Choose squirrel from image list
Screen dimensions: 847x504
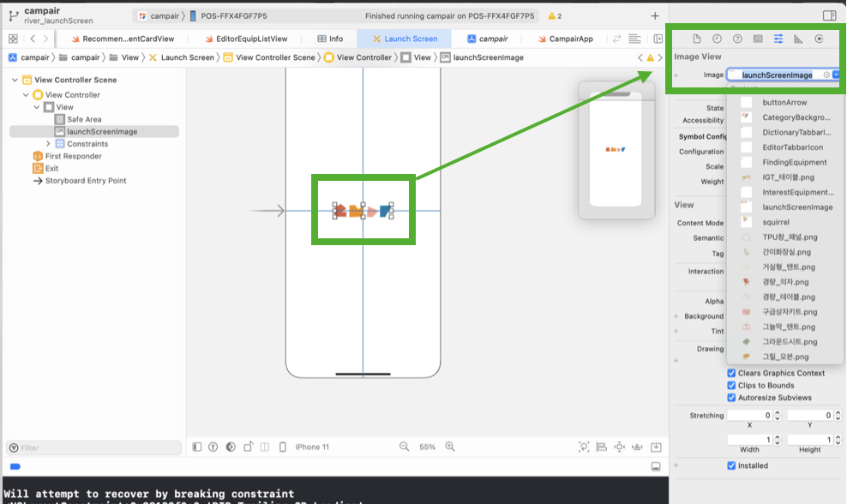776,222
